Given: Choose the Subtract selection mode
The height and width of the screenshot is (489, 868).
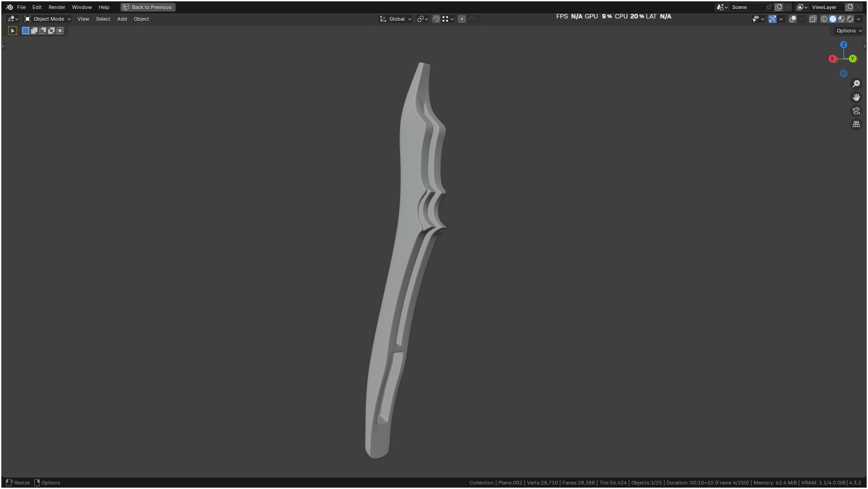Looking at the screenshot, I should coord(43,31).
